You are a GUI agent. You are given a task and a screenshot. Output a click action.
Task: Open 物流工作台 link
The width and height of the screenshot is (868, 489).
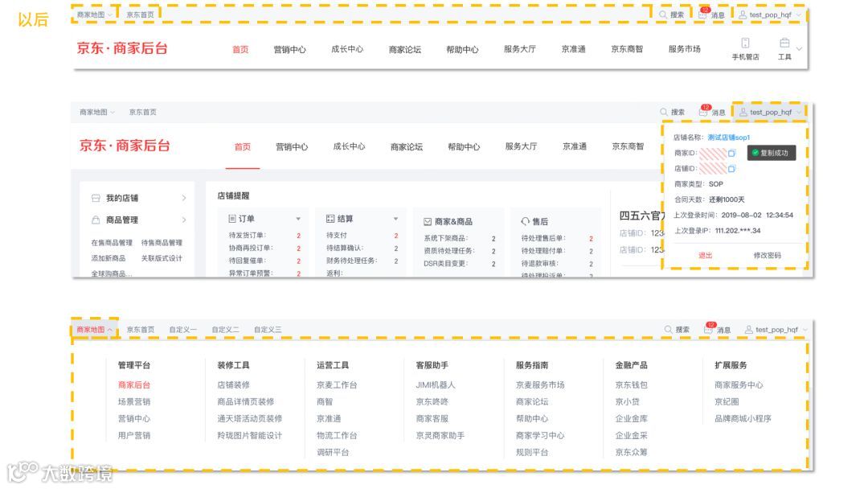coord(337,435)
